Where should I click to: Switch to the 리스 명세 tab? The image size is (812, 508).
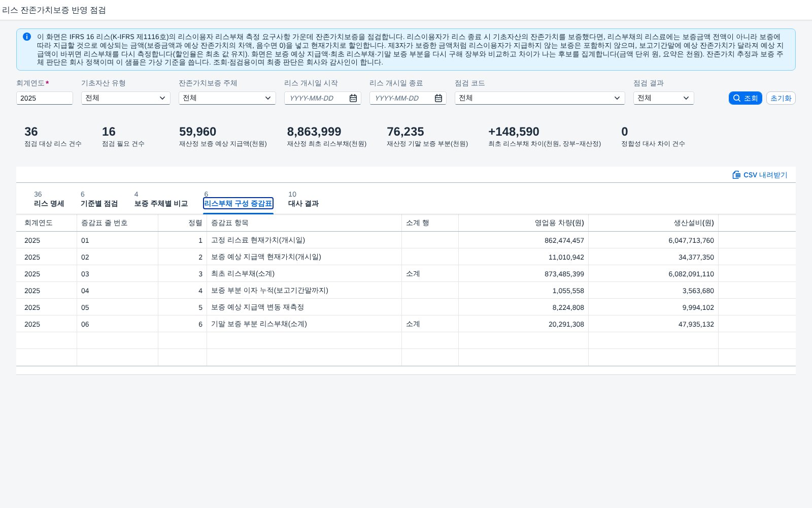pos(49,199)
